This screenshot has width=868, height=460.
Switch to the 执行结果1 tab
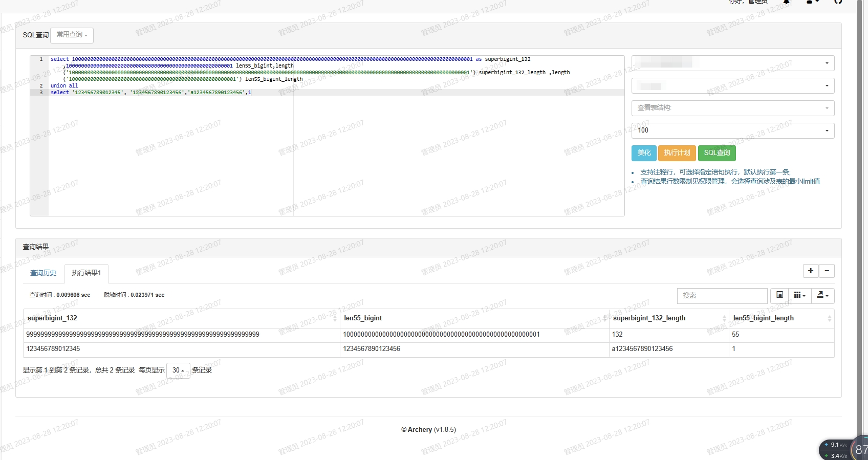point(86,273)
